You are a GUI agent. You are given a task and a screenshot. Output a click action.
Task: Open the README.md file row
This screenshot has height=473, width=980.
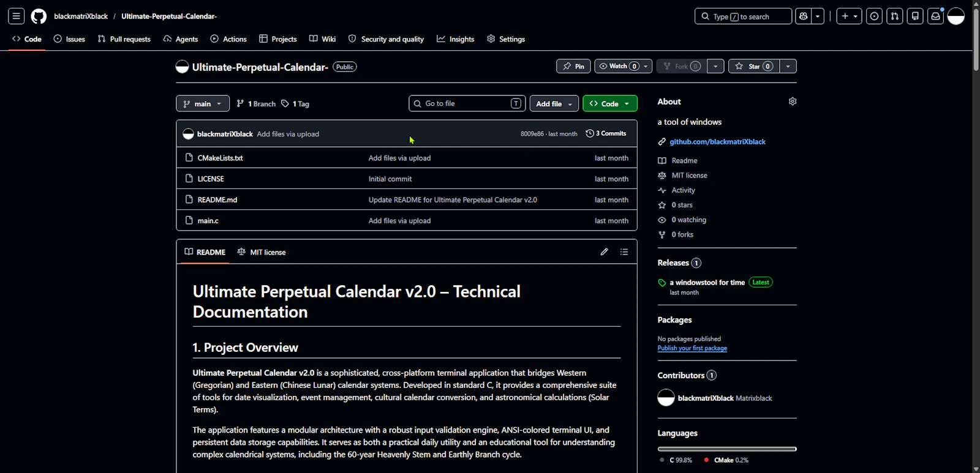click(407, 199)
